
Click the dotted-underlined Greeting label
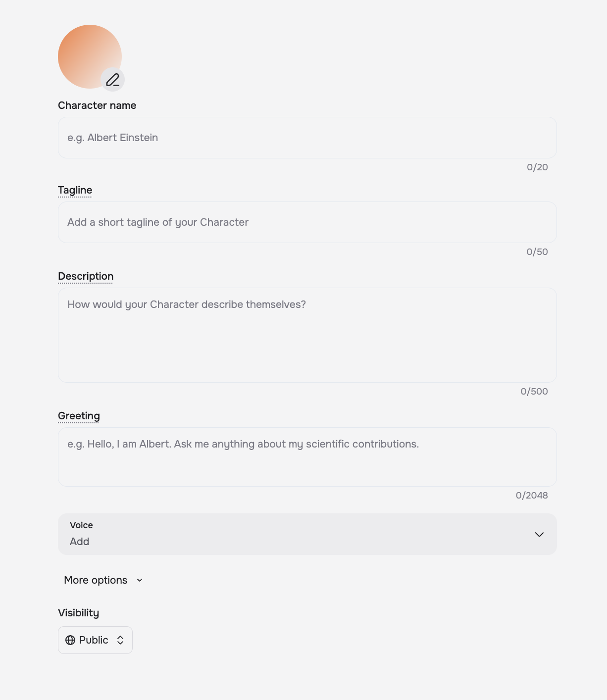click(79, 416)
